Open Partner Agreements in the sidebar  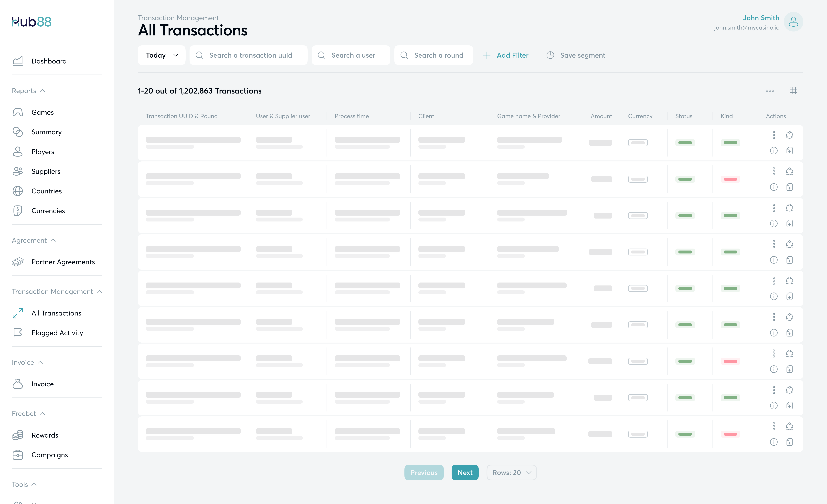(63, 262)
